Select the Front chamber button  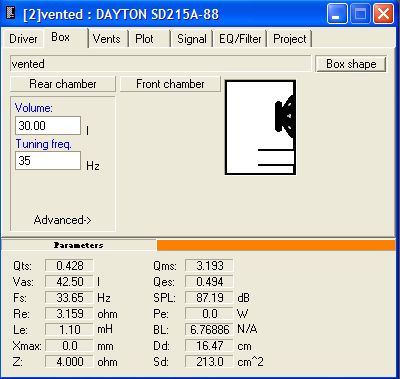coord(170,84)
